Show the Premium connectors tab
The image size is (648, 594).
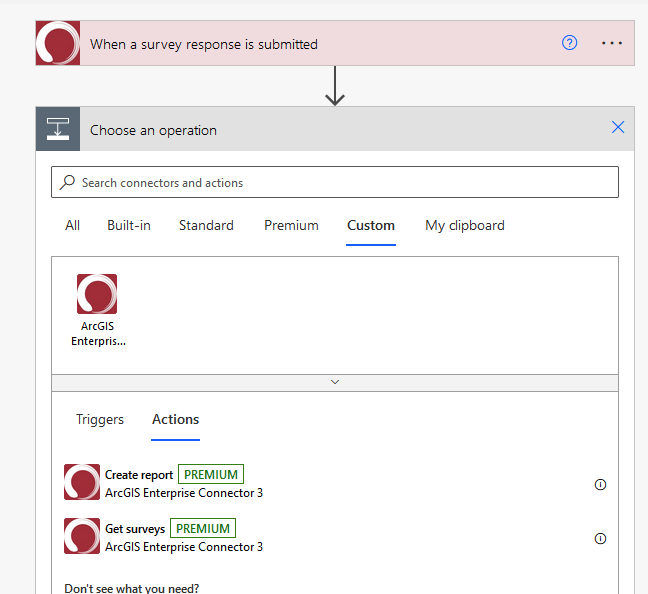point(291,225)
